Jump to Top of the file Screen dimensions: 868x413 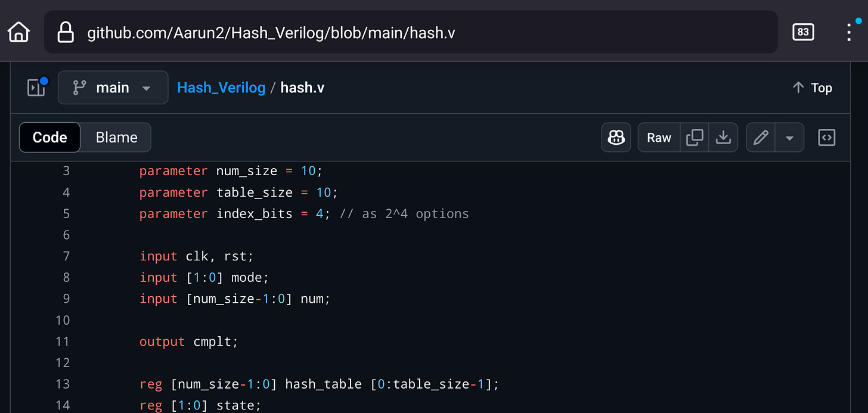coord(812,88)
